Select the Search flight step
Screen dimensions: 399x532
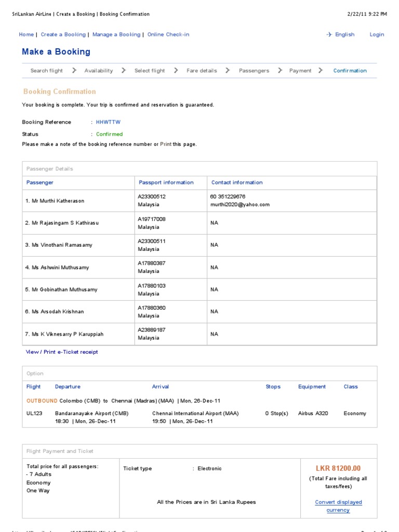coord(47,71)
